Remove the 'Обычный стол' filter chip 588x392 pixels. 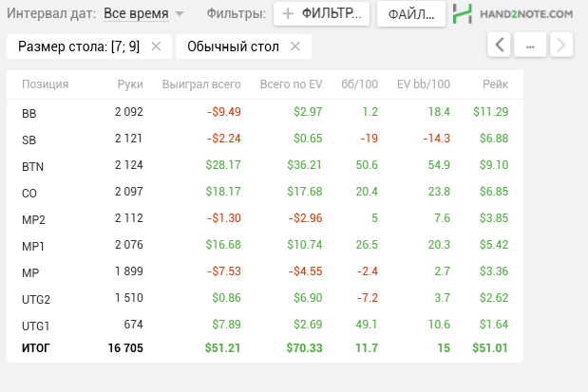pyautogui.click(x=294, y=47)
